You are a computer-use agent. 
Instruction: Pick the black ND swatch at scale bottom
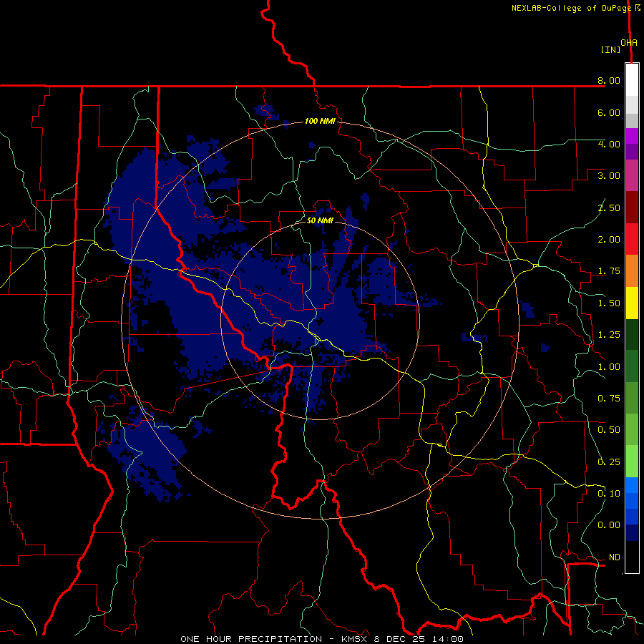point(632,557)
